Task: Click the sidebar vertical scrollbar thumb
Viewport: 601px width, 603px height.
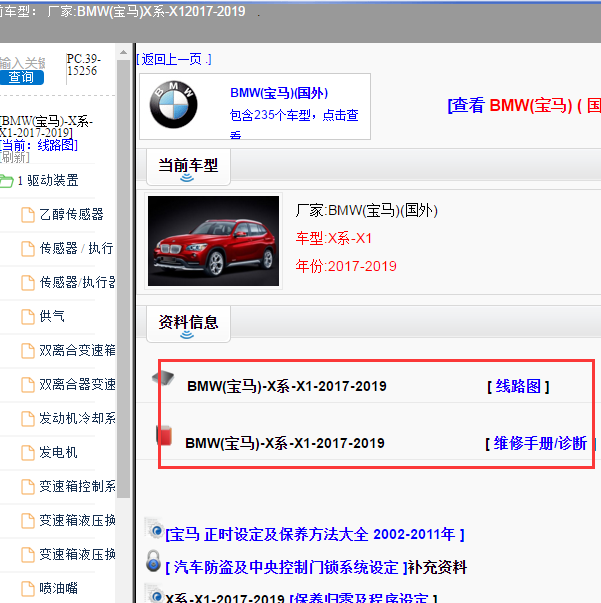Action: click(123, 279)
